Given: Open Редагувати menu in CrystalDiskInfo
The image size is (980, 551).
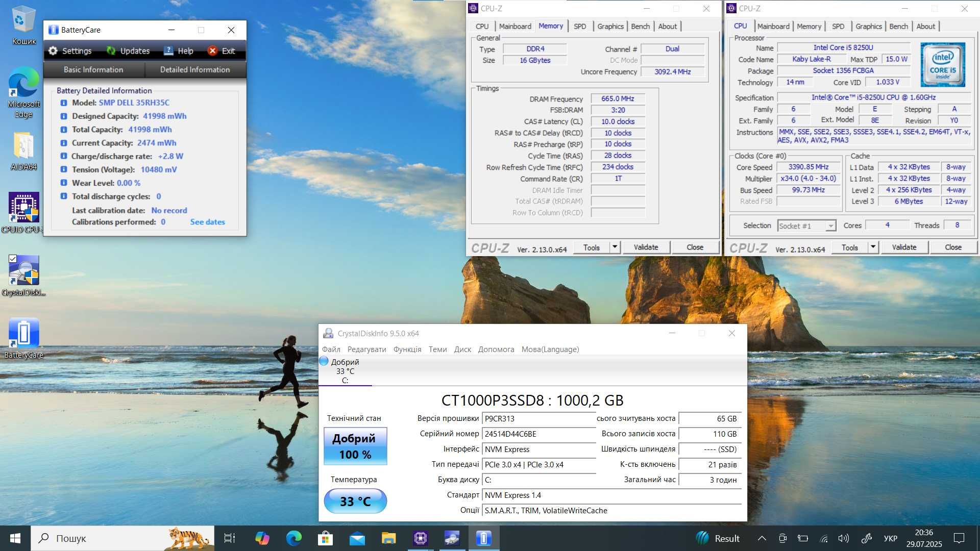Looking at the screenshot, I should coord(366,349).
